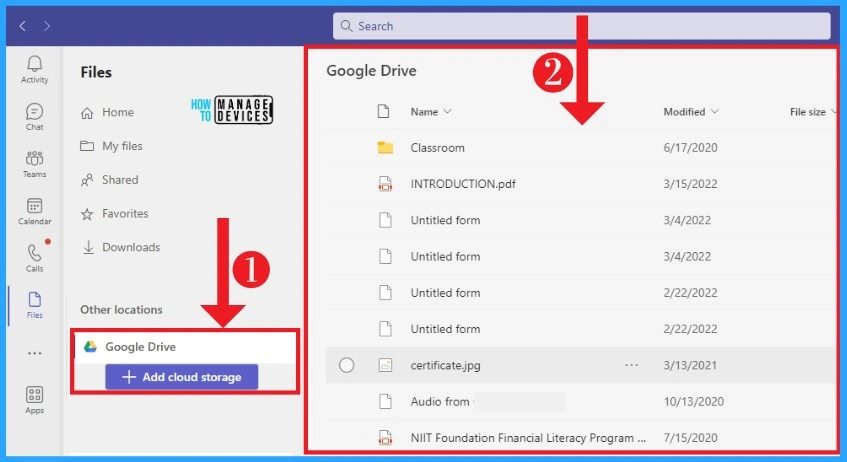
Task: Click the NIIT Foundation PDF icon
Action: point(385,437)
